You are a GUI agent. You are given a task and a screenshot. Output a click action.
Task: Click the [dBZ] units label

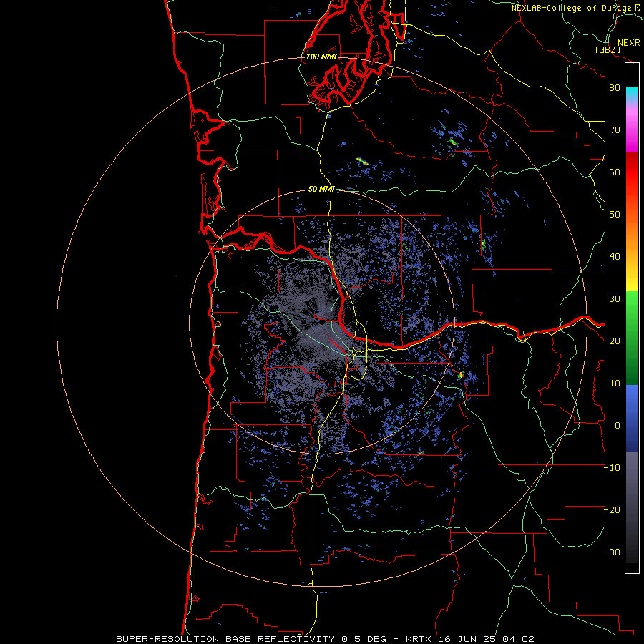click(608, 49)
